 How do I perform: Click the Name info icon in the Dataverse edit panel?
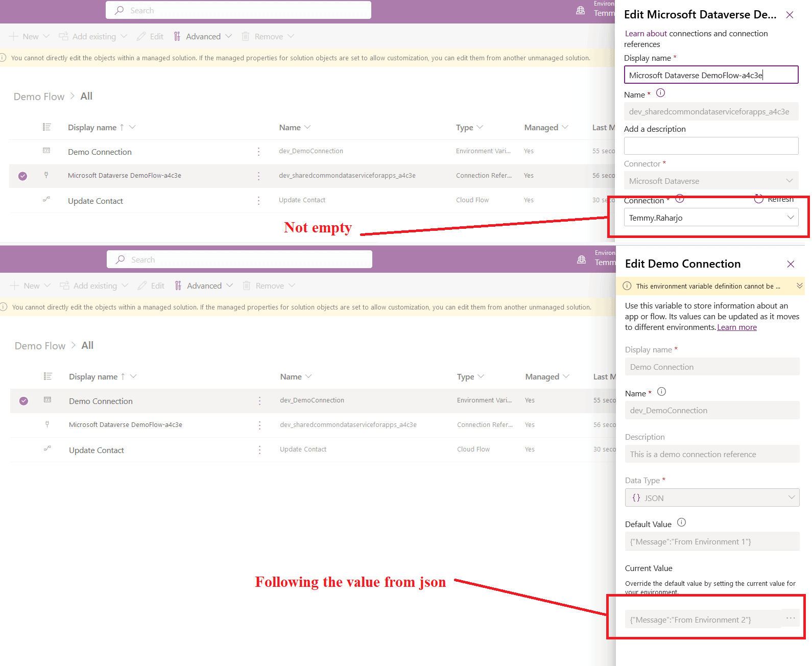point(660,93)
